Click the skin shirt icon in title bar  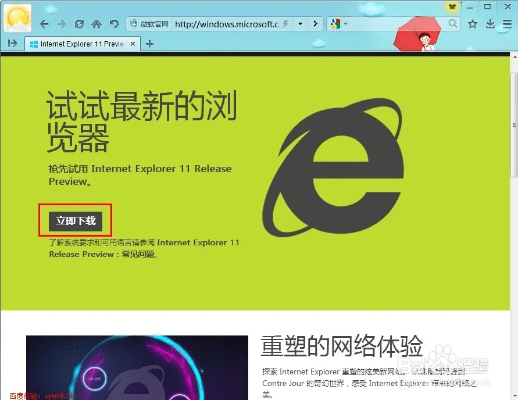tap(452, 7)
